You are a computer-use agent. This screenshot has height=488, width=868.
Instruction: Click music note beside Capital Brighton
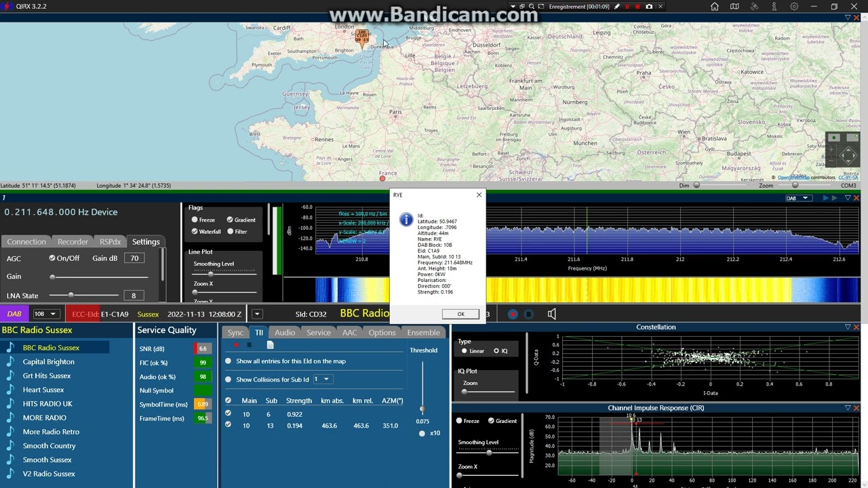10,361
